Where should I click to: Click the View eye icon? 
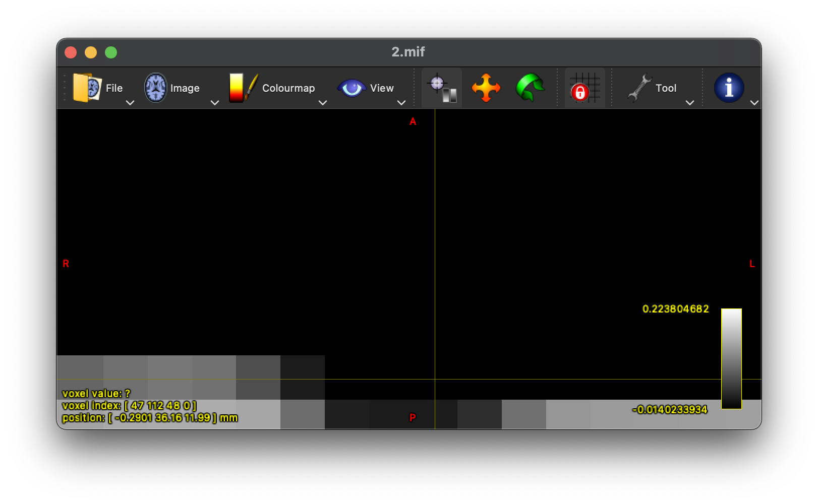(353, 87)
